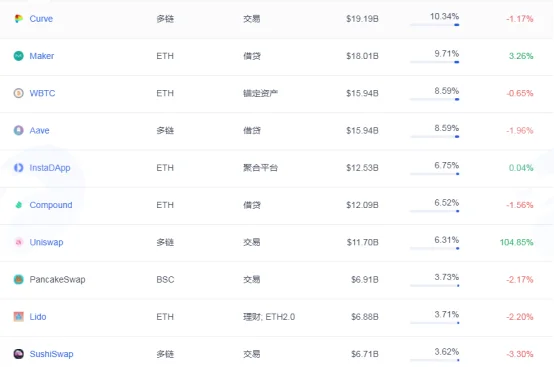This screenshot has height=367, width=554.
Task: Click the PancakeSwap logo icon
Action: click(18, 279)
